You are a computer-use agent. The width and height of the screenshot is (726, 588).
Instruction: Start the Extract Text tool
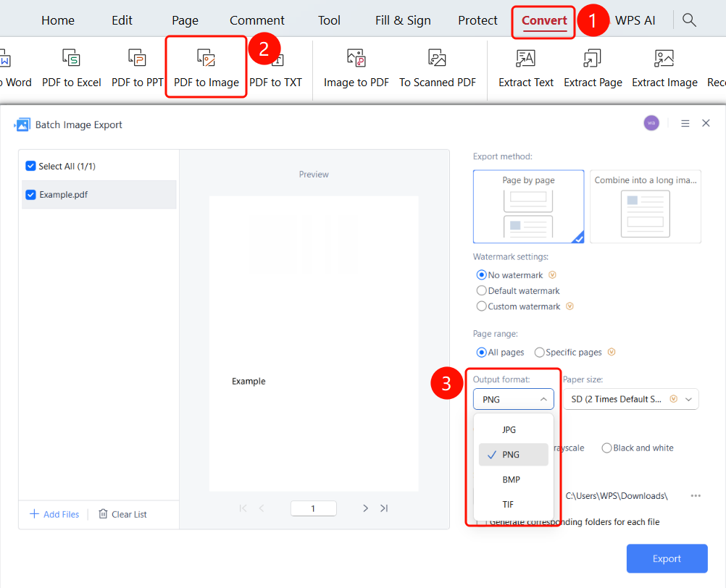pyautogui.click(x=525, y=69)
